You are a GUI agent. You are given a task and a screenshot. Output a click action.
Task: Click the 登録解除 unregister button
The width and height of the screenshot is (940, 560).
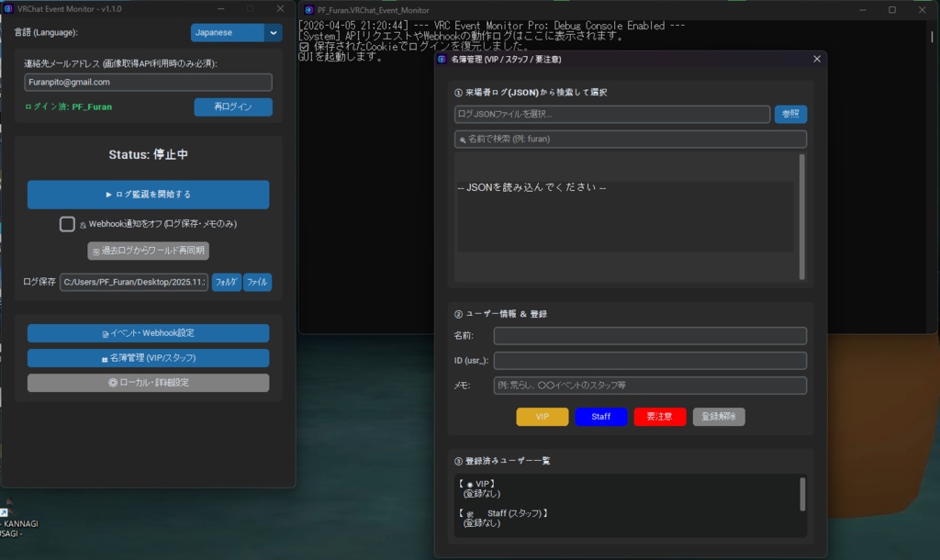pyautogui.click(x=722, y=416)
